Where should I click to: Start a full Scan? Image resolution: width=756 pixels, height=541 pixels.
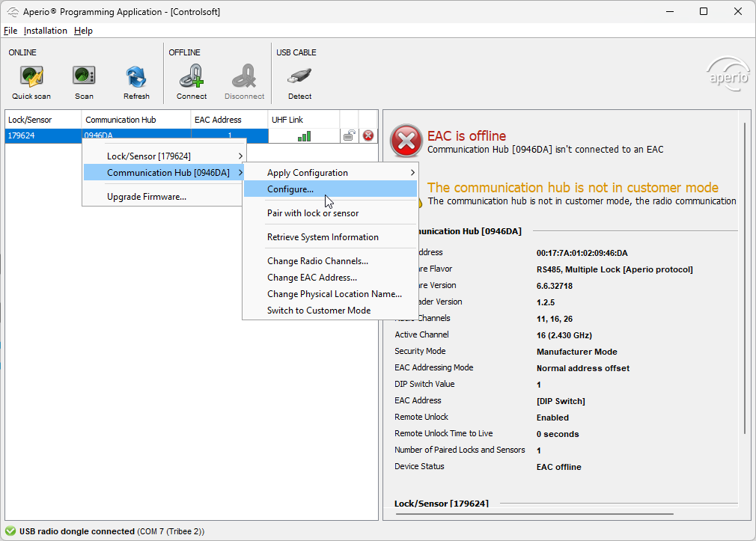(84, 83)
